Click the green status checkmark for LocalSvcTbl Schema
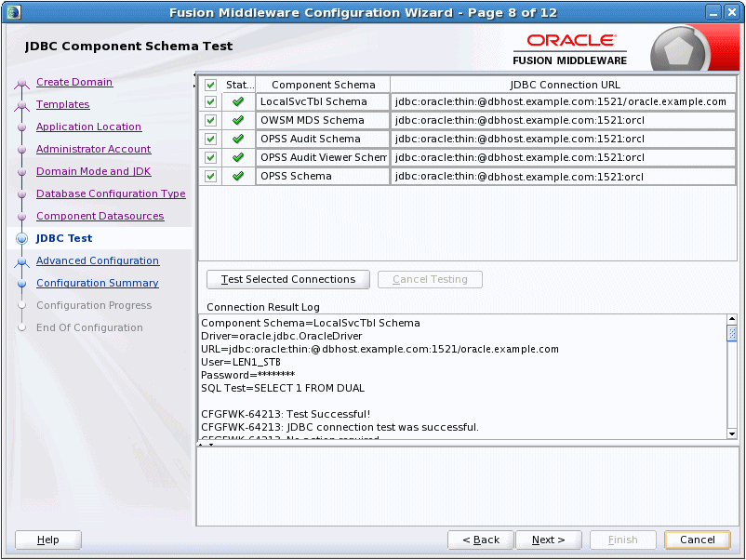The image size is (746, 560). click(238, 101)
